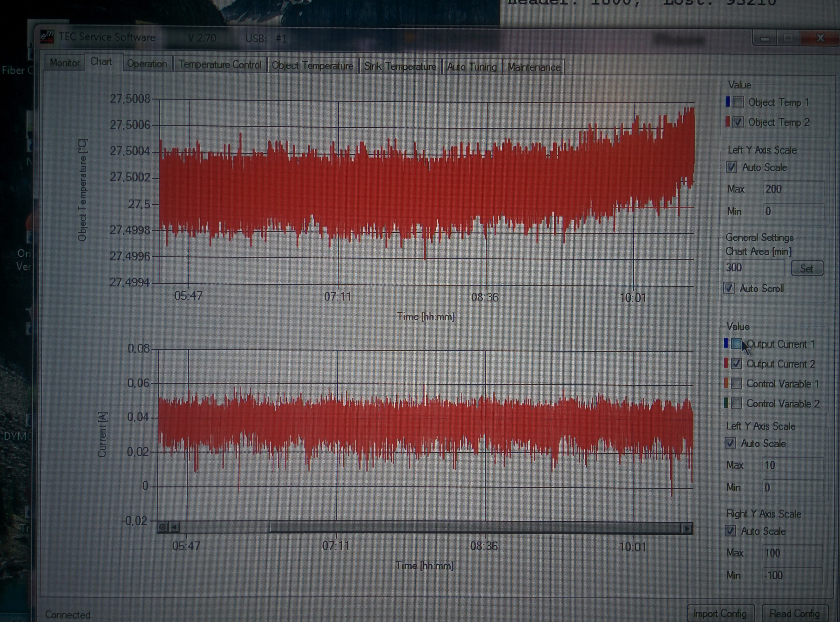Image resolution: width=840 pixels, height=622 pixels.
Task: Click temperature chart Max field showing 200
Action: (x=793, y=189)
